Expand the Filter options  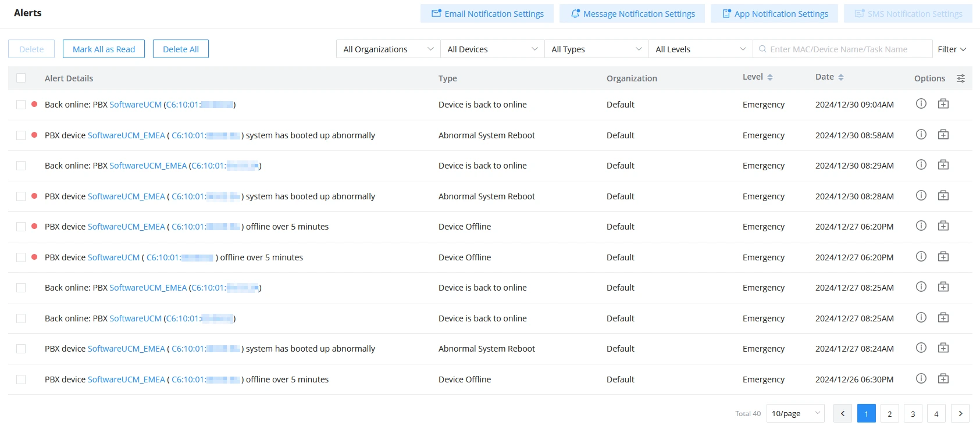952,49
